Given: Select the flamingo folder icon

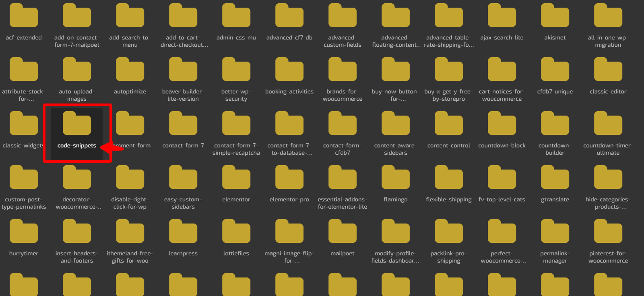Looking at the screenshot, I should click(x=396, y=177).
